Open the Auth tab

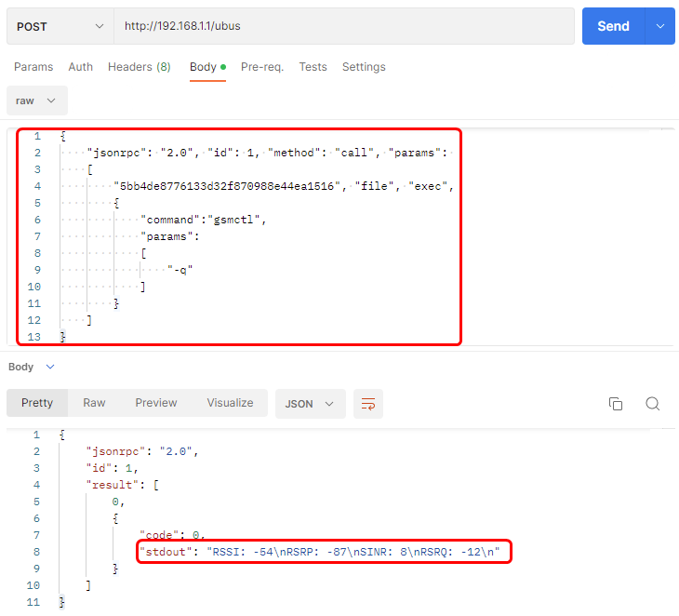point(81,67)
